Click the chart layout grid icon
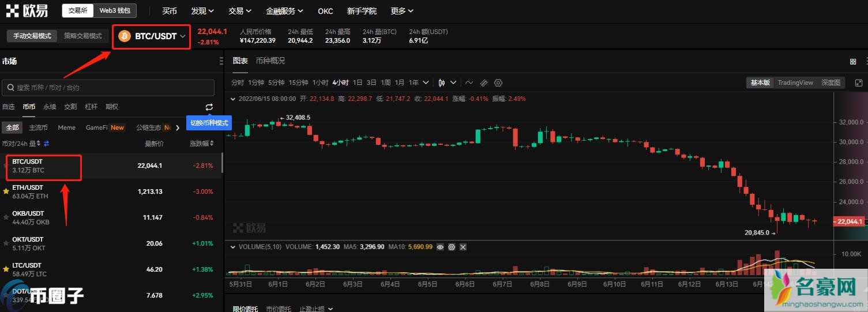The width and height of the screenshot is (868, 312). [x=853, y=61]
